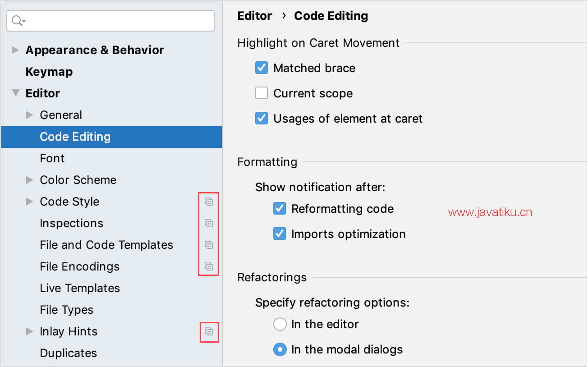Screen dimensions: 588x367
Task: Click project-level icon beside File and Code Templates
Action: pyautogui.click(x=208, y=245)
